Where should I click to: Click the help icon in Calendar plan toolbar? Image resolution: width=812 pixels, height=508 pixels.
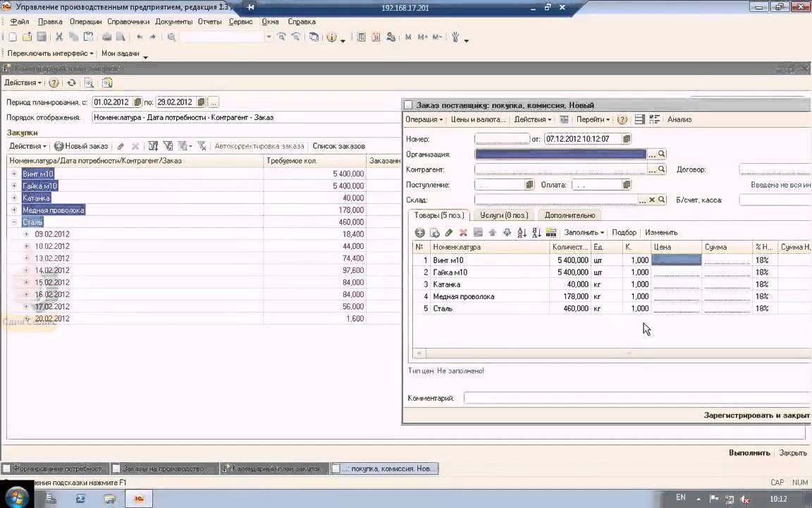54,83
